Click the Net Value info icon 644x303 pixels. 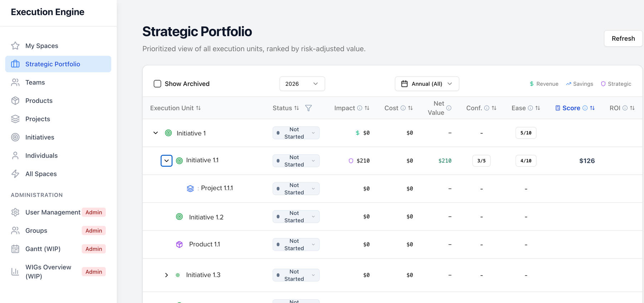pos(449,108)
